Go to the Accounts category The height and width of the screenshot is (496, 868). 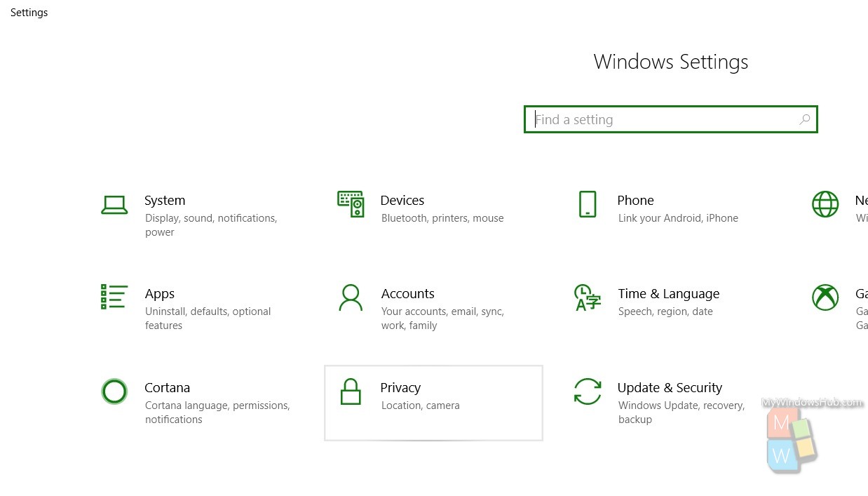pos(408,294)
